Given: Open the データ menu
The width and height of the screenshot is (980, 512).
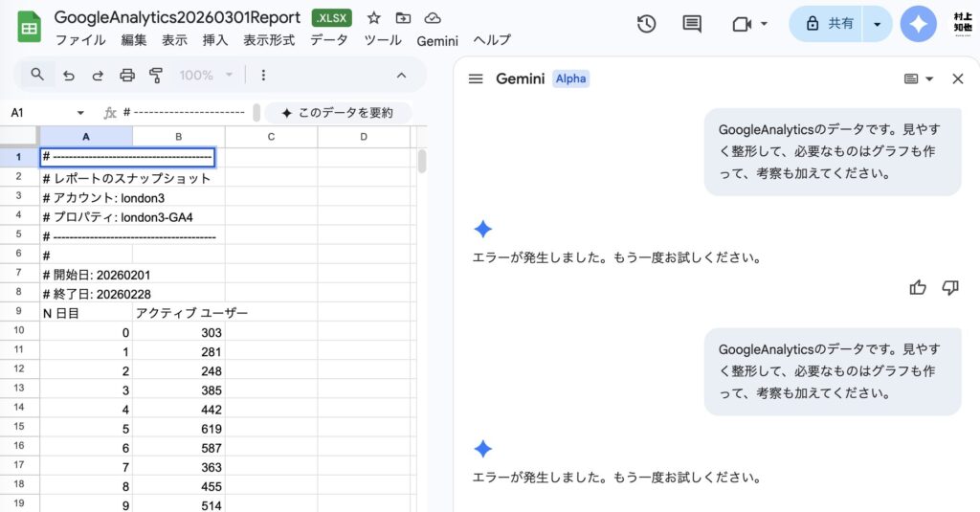Looking at the screenshot, I should [x=329, y=40].
